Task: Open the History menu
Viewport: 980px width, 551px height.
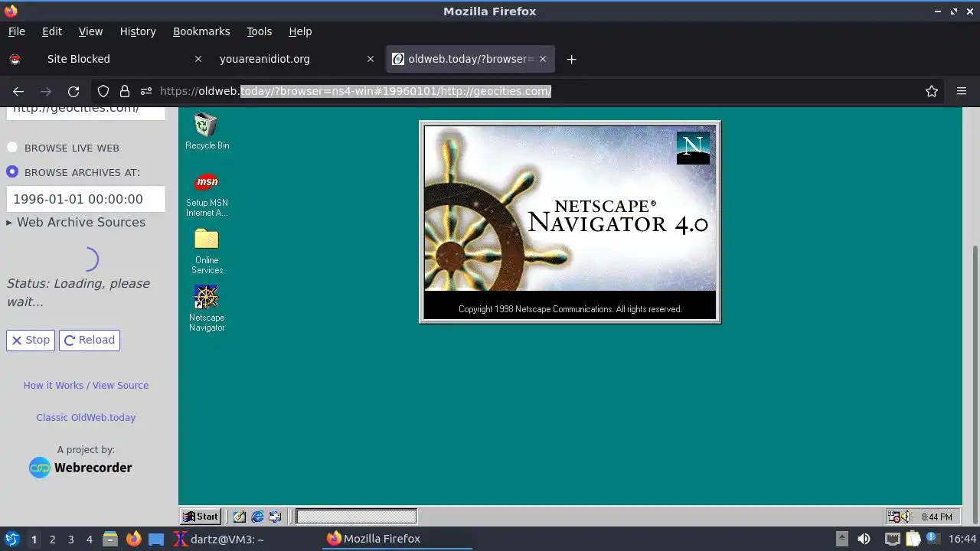Action: coord(138,31)
